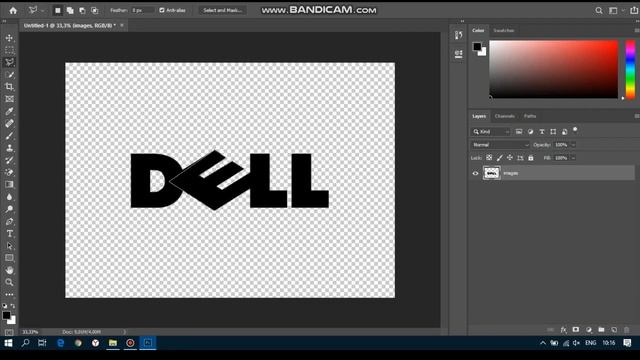Select the Dodge tool

click(x=9, y=209)
